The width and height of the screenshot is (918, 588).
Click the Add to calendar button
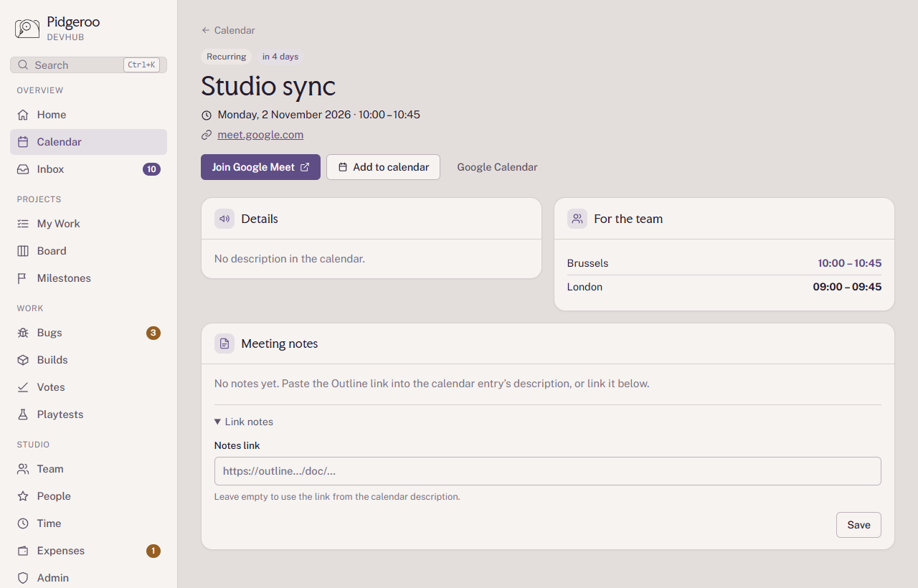[x=383, y=167]
